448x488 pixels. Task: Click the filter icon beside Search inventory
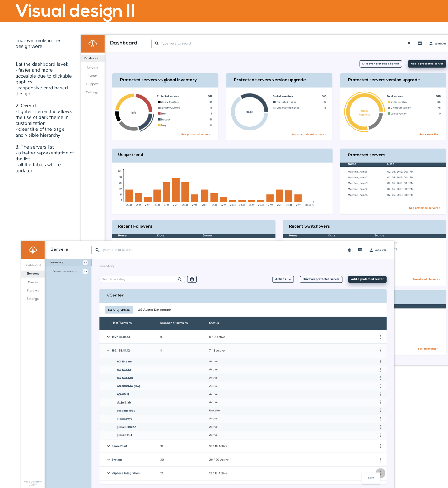(x=192, y=279)
